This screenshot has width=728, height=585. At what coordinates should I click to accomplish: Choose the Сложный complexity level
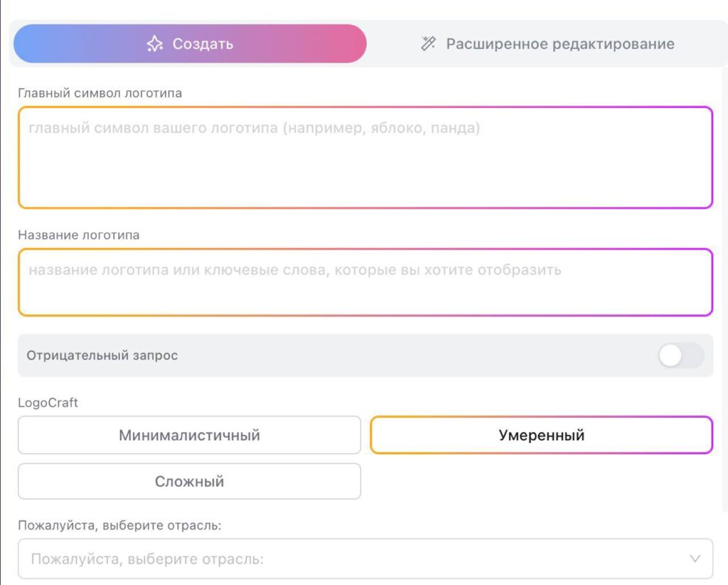(x=189, y=481)
